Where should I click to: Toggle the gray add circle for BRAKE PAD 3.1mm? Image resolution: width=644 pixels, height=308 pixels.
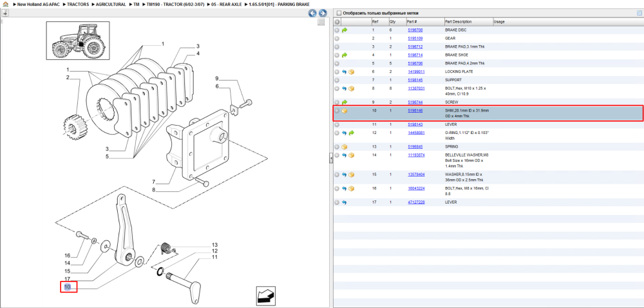(337, 47)
